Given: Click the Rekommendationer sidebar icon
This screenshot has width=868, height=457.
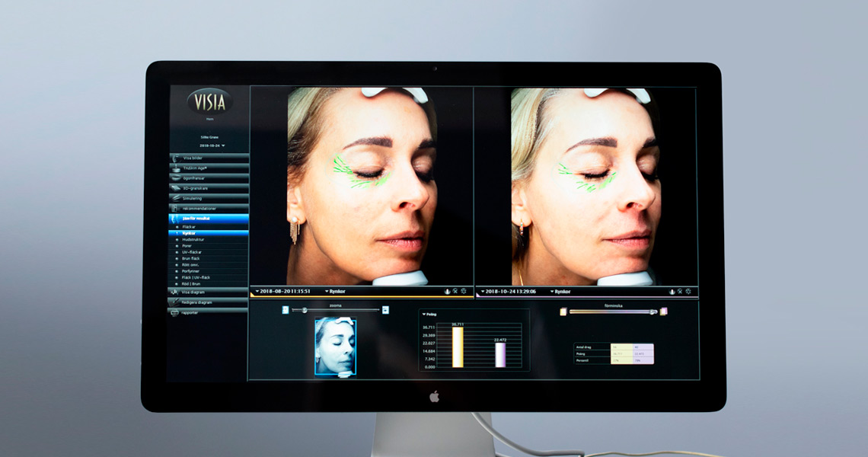Looking at the screenshot, I should (175, 208).
